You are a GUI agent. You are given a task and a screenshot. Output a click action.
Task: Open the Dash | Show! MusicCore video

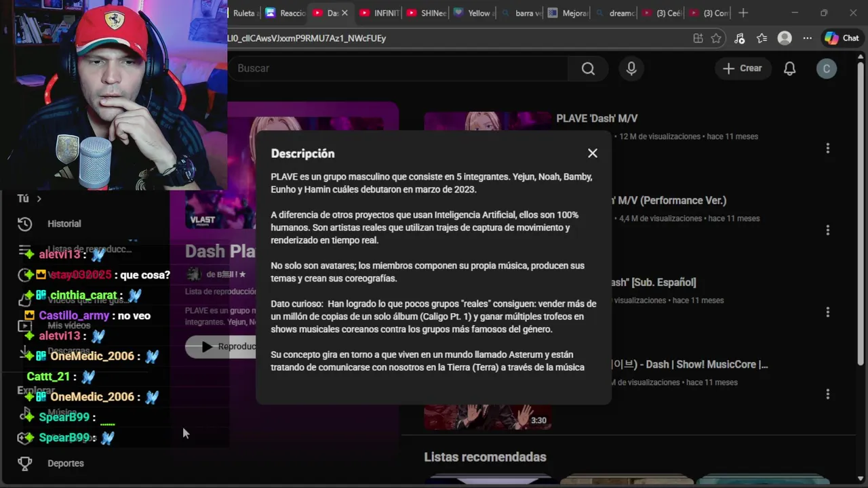click(x=690, y=365)
